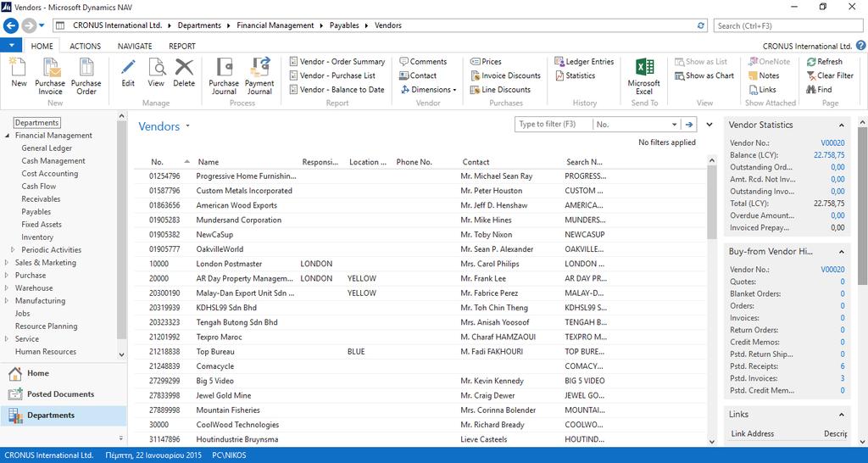The width and height of the screenshot is (868, 463).
Task: Click the New vendor icon
Action: (19, 67)
